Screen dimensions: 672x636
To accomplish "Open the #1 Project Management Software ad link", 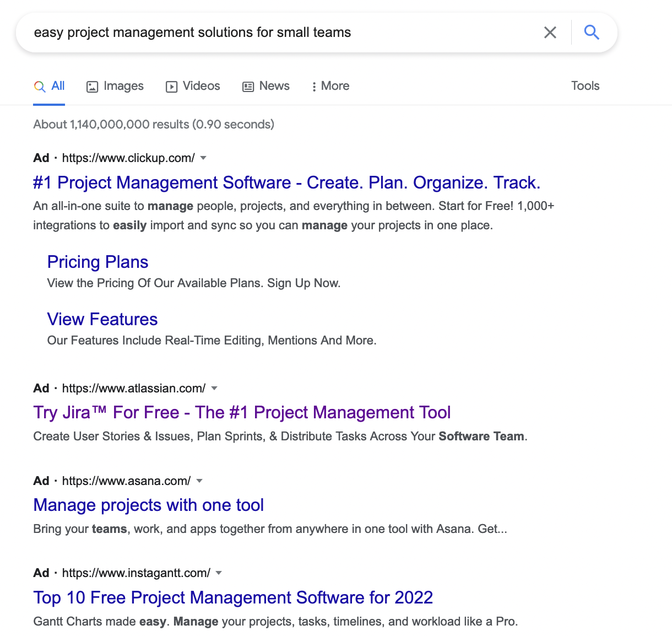I will pyautogui.click(x=286, y=182).
